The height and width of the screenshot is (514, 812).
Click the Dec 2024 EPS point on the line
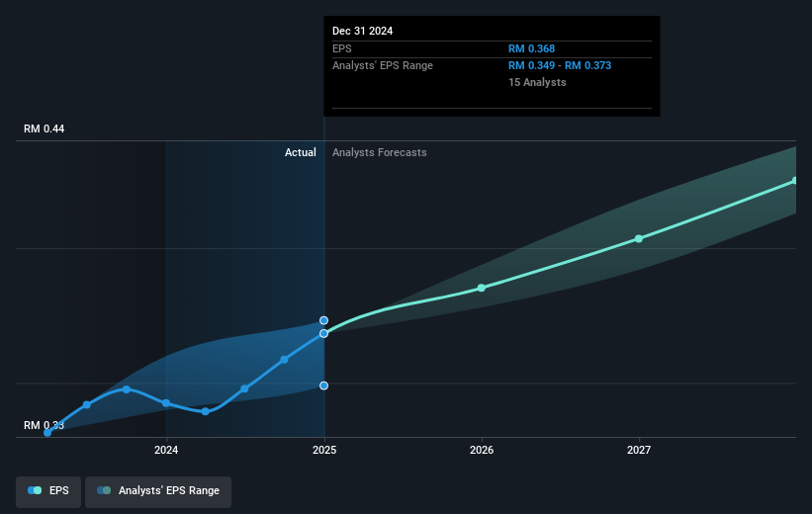pyautogui.click(x=323, y=334)
